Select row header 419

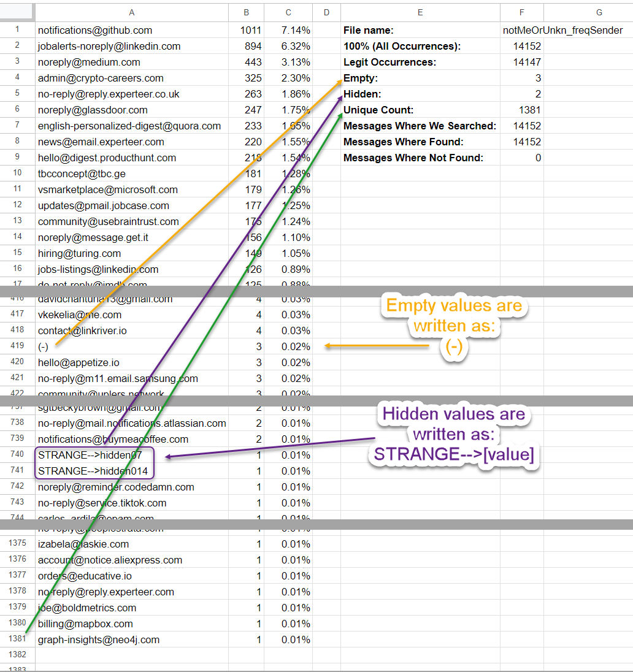pos(17,345)
